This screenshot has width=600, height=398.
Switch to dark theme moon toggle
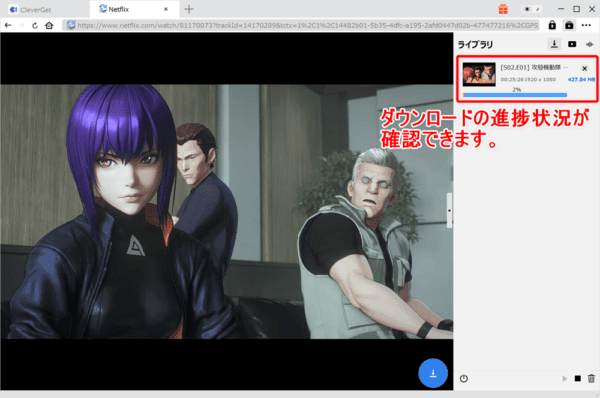click(x=537, y=9)
